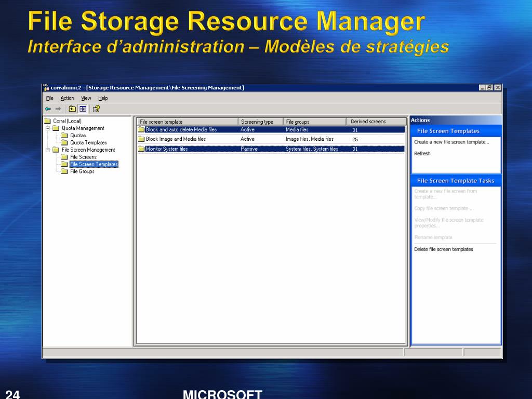Click Active type for Block Image row
Screen dimensions: 532x399
point(247,139)
